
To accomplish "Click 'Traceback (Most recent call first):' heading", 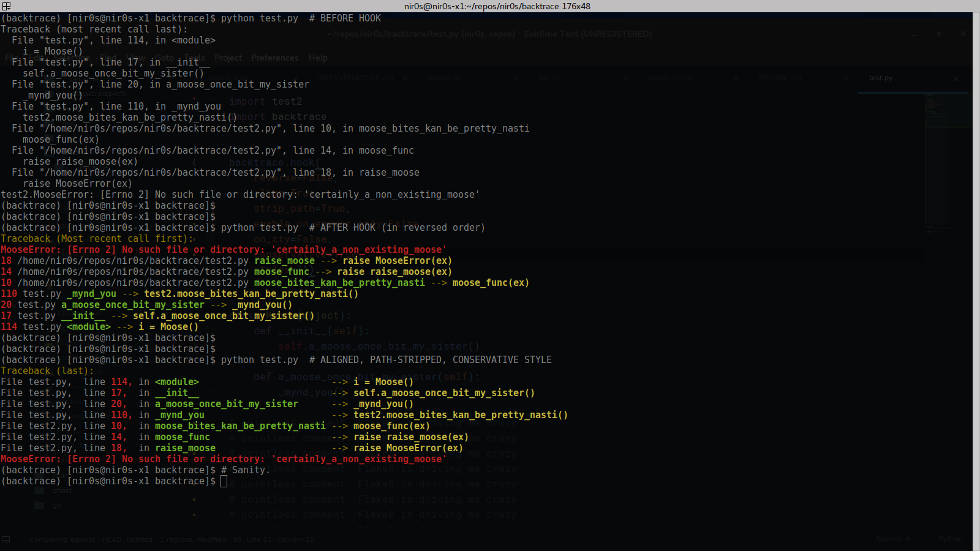I will [97, 239].
